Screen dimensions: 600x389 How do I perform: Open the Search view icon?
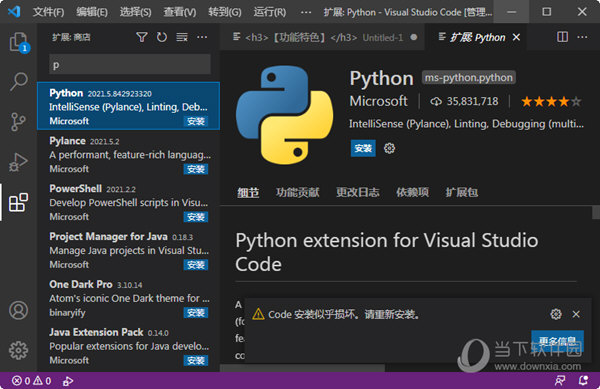(18, 81)
